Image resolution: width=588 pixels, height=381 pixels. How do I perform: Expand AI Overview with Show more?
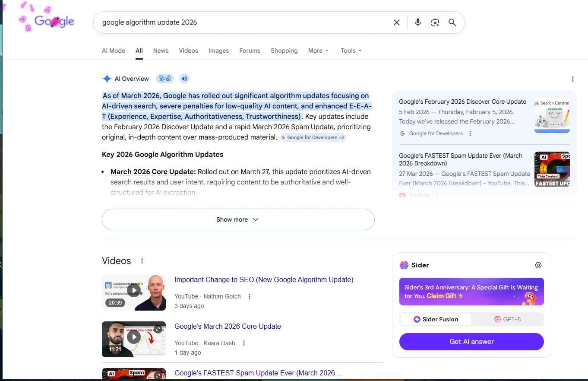(238, 219)
